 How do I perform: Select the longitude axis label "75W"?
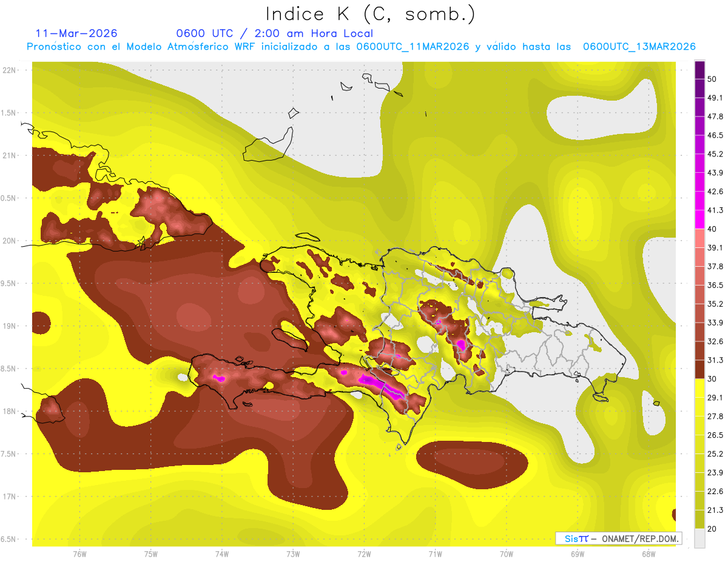[x=151, y=554]
